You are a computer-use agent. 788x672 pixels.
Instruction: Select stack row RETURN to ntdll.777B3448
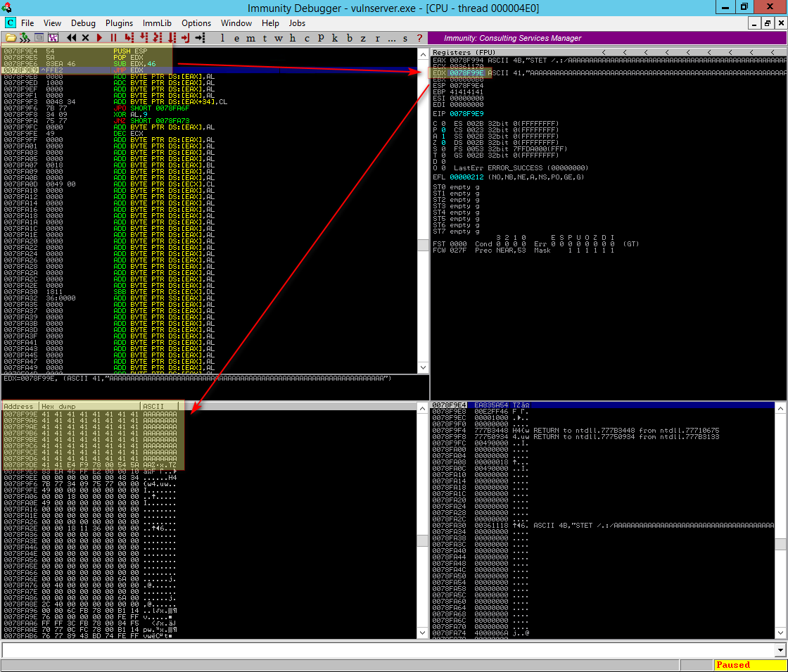pyautogui.click(x=603, y=431)
